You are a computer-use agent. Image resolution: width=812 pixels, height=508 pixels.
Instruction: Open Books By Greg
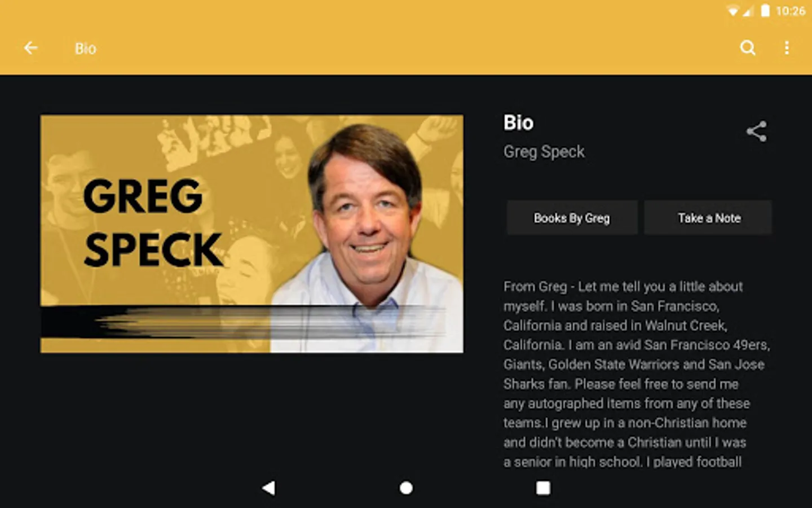tap(572, 218)
